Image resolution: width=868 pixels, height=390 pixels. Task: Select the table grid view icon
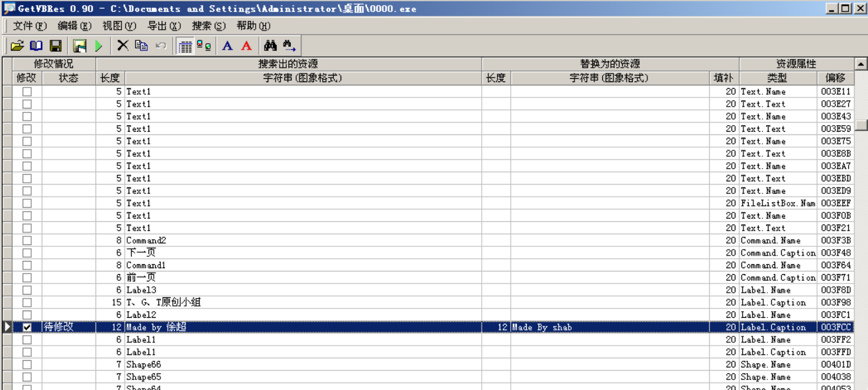tap(186, 46)
